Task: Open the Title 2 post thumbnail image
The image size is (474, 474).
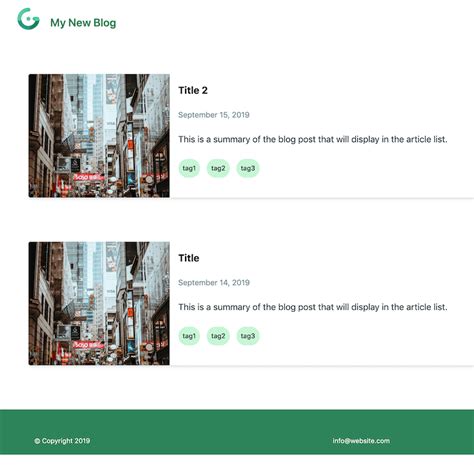Action: point(99,136)
